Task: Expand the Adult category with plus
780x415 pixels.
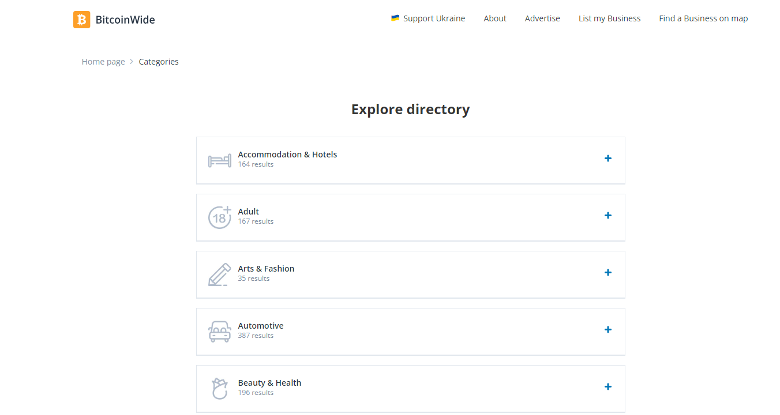Action: coord(607,216)
